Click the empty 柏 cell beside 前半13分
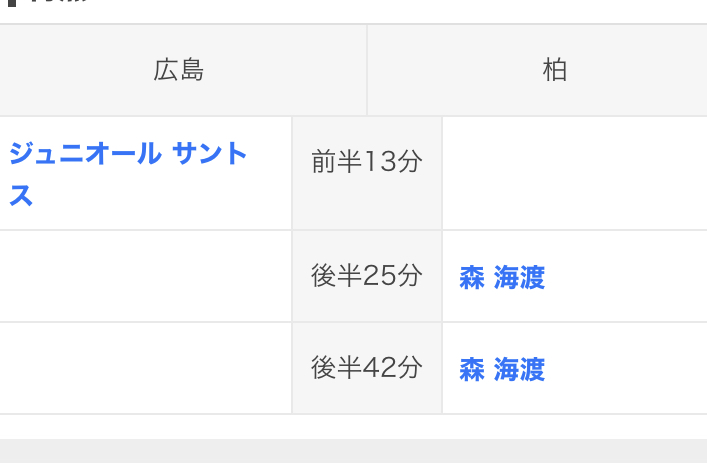 tap(575, 173)
